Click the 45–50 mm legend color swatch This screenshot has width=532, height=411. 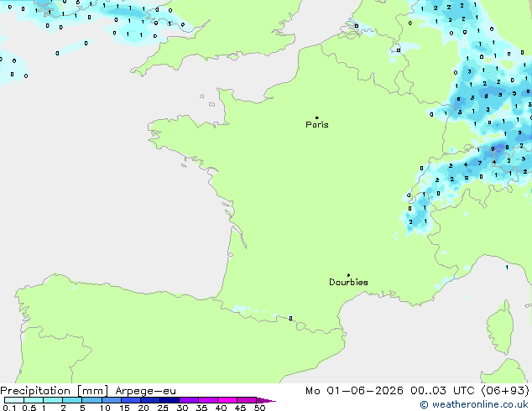(247, 400)
